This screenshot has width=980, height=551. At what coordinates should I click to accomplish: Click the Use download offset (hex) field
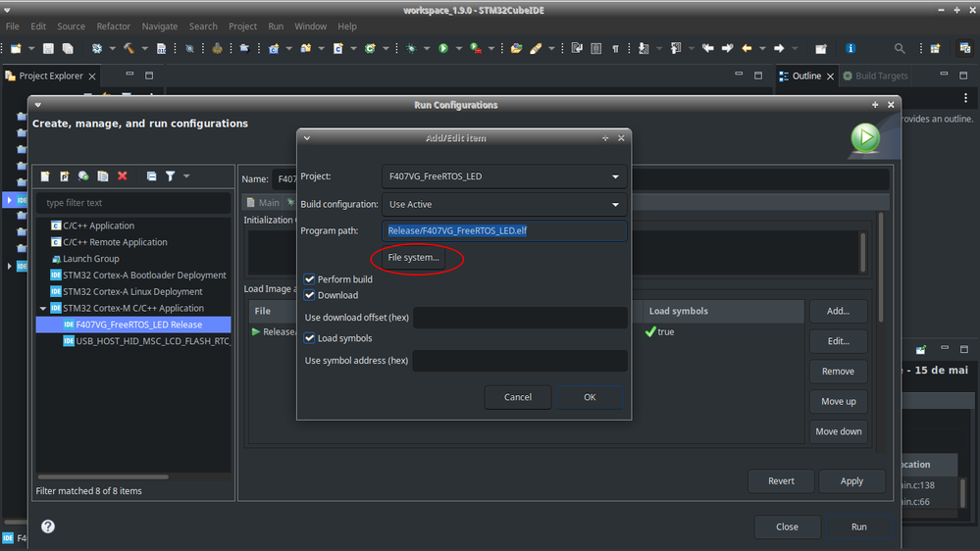click(520, 318)
